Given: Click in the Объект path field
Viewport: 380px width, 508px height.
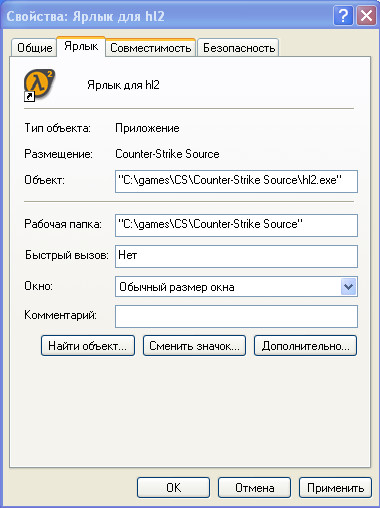Looking at the screenshot, I should pos(236,181).
